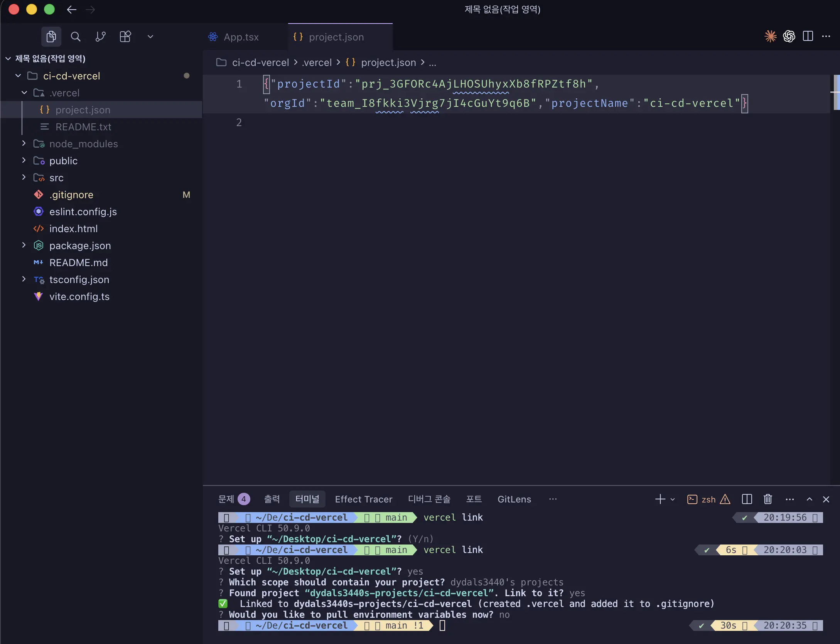Open the GitLens panel tab

pyautogui.click(x=514, y=499)
